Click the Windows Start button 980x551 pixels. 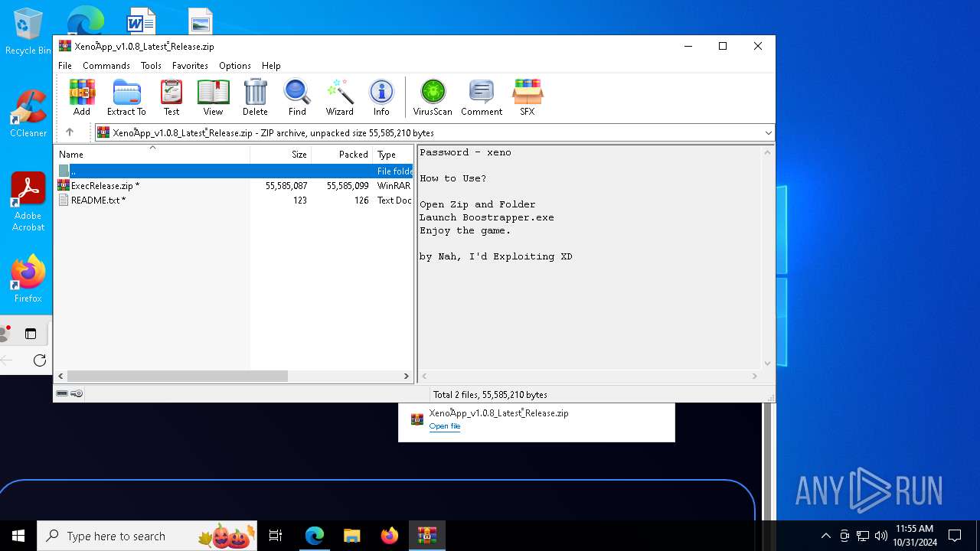pos(18,536)
